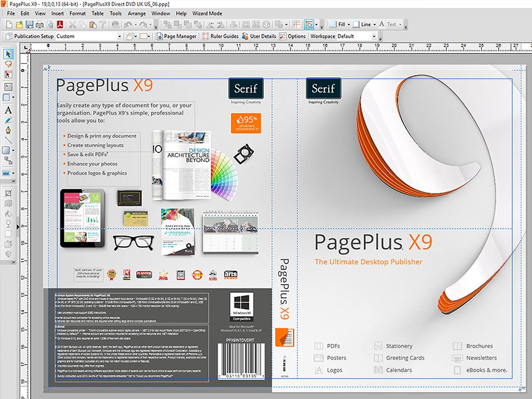The image size is (532, 399).
Task: Open the Tools menu
Action: (115, 13)
